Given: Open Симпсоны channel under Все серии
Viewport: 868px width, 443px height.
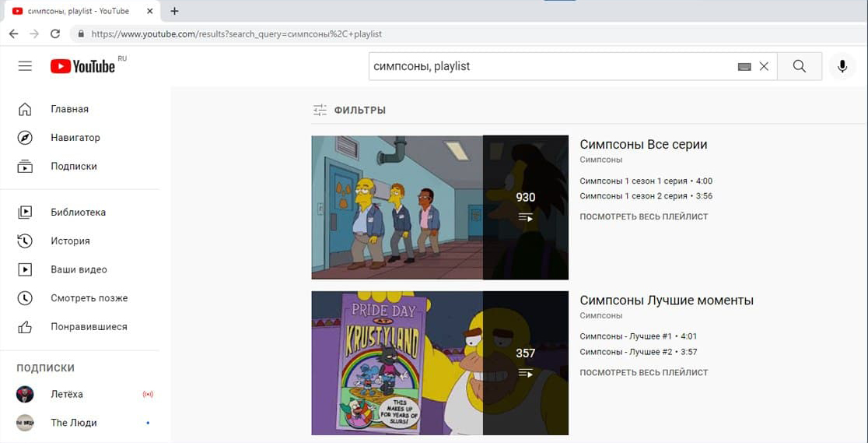Looking at the screenshot, I should 600,160.
